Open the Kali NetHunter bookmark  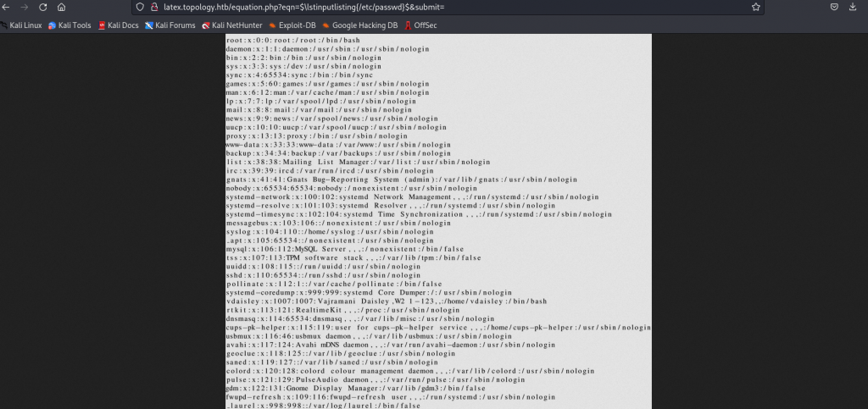(x=231, y=25)
